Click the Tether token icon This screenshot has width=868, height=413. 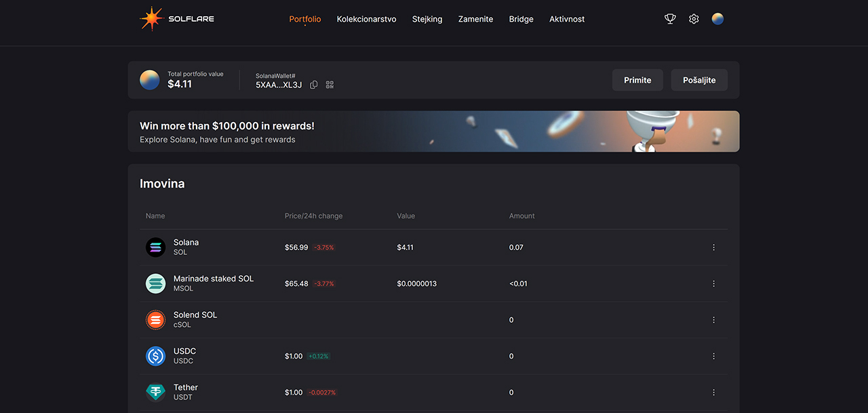[x=155, y=392]
